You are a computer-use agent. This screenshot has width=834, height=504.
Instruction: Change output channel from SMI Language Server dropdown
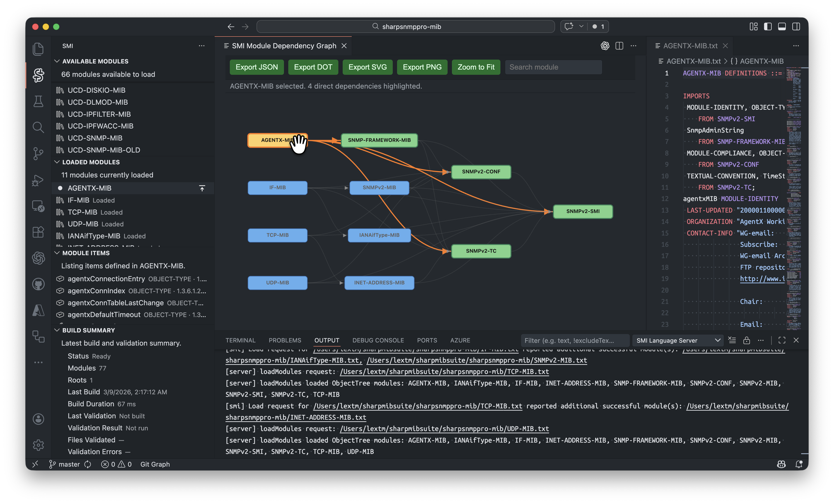[678, 340]
